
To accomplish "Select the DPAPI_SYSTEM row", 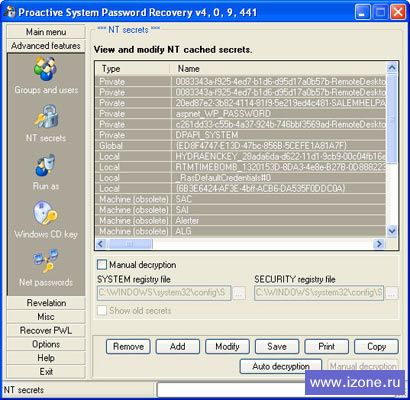I will (241, 135).
